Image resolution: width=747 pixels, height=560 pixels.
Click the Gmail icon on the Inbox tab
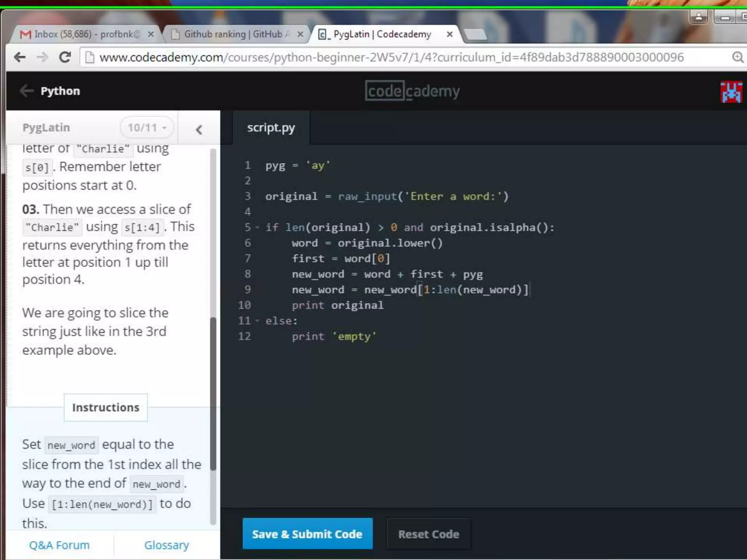coord(26,34)
